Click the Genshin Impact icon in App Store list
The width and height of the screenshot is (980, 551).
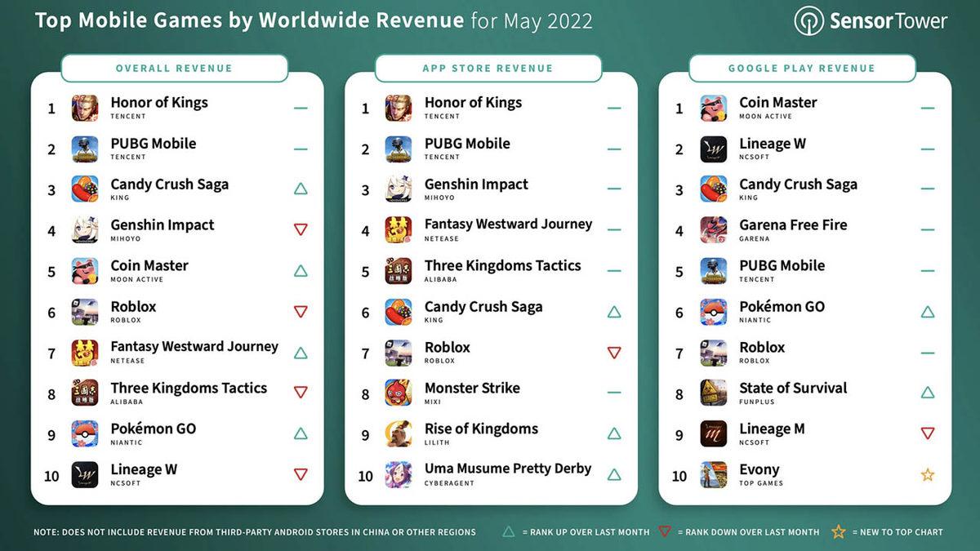click(x=399, y=189)
